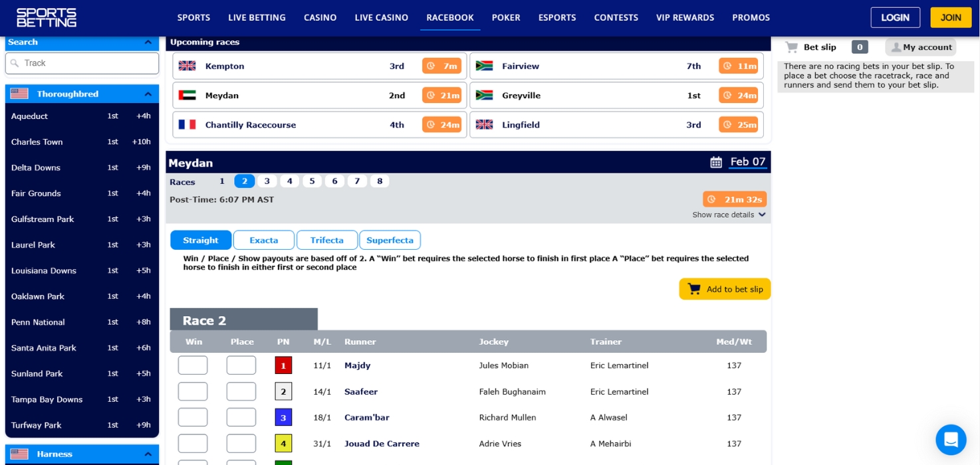The width and height of the screenshot is (980, 465).
Task: Open the VIP Rewards page
Action: coord(685,18)
